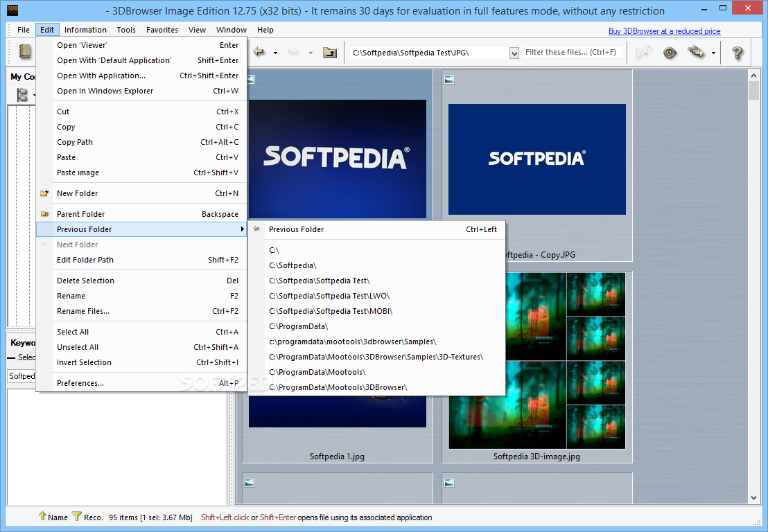Click the image type icon on bottom-left thumbnail

[250, 483]
